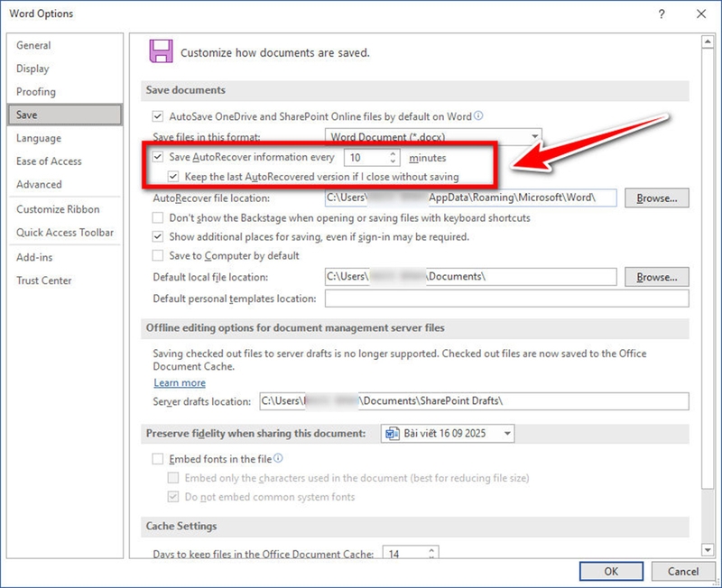Click the AutoRecover minutes value field
Viewport: 722px width, 588px height.
tap(367, 157)
